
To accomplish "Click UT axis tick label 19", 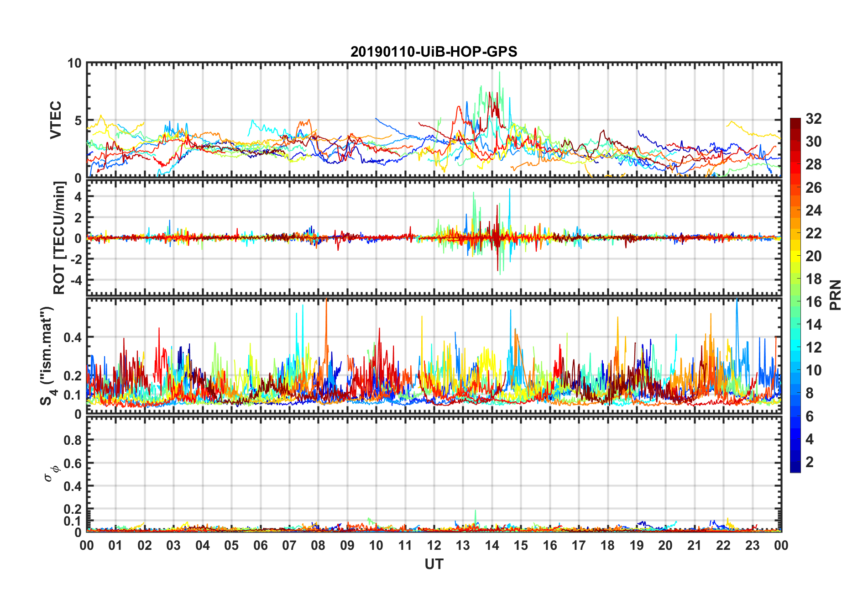I will click(x=637, y=545).
